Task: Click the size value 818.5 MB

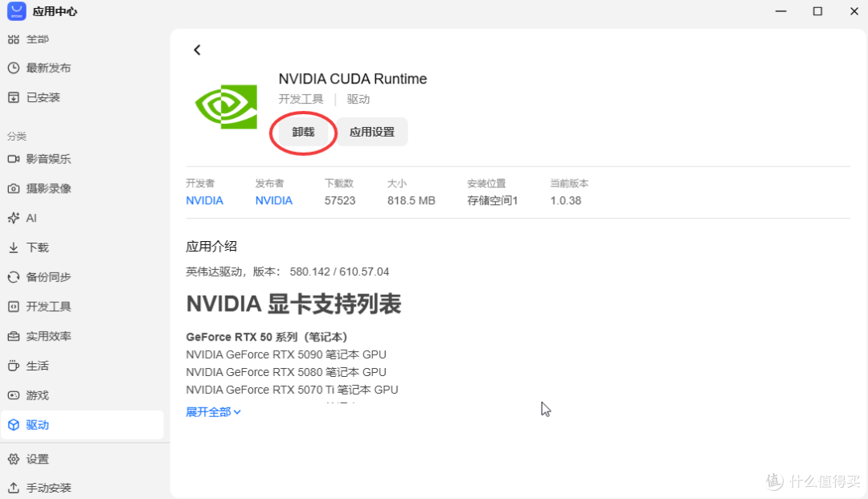Action: pyautogui.click(x=411, y=201)
